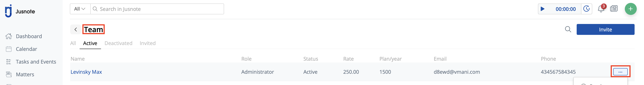
Task: Start the timer with play icon
Action: 542,9
